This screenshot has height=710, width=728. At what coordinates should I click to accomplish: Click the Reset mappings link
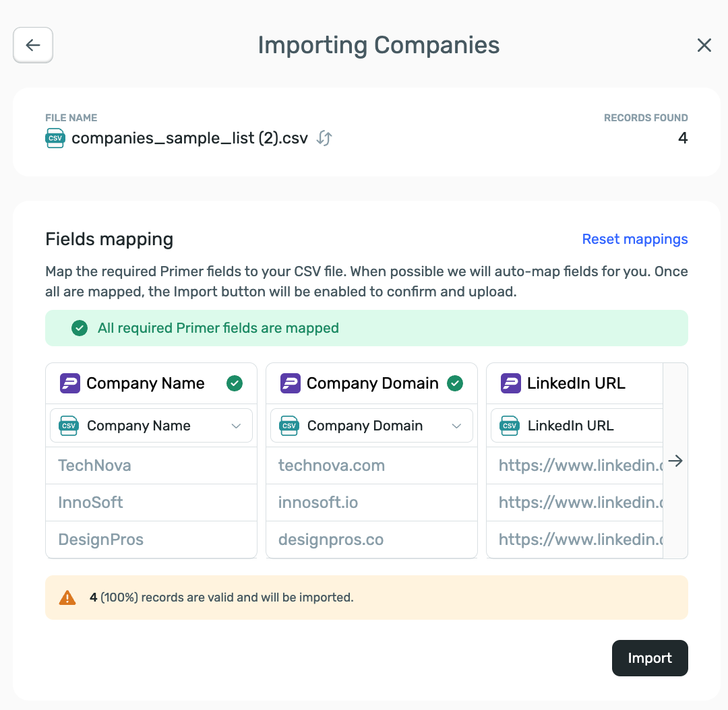[634, 239]
